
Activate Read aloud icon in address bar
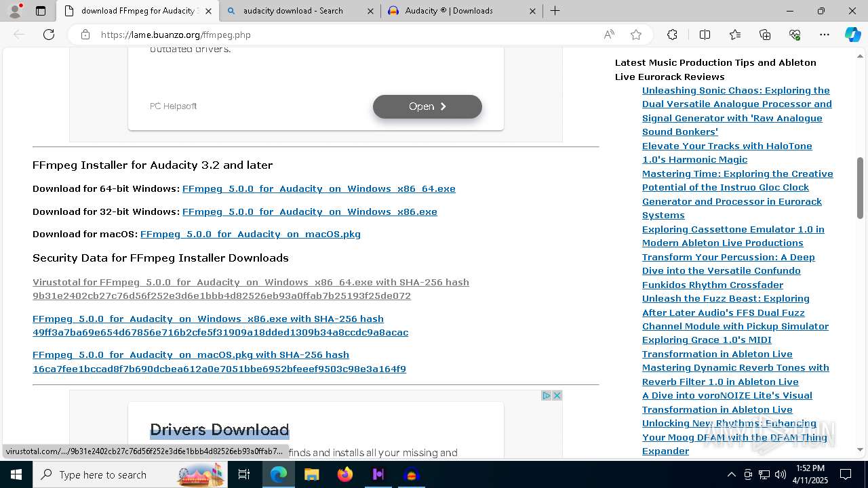coord(609,35)
